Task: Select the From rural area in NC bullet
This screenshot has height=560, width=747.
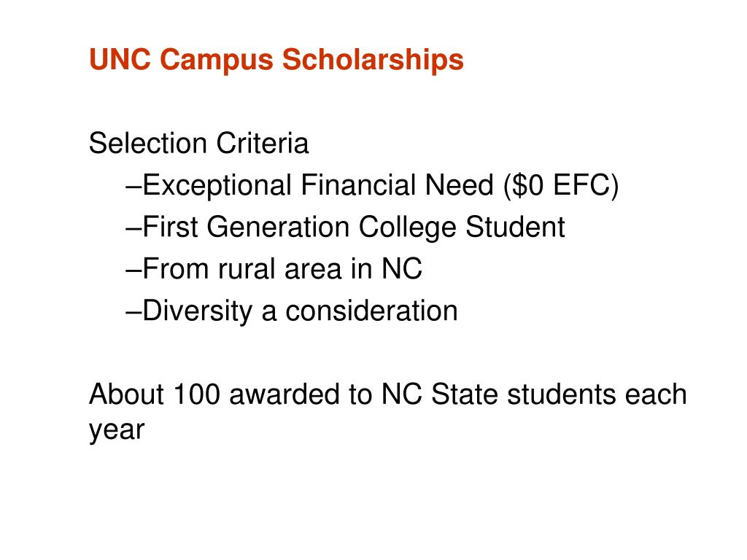Action: 274,268
